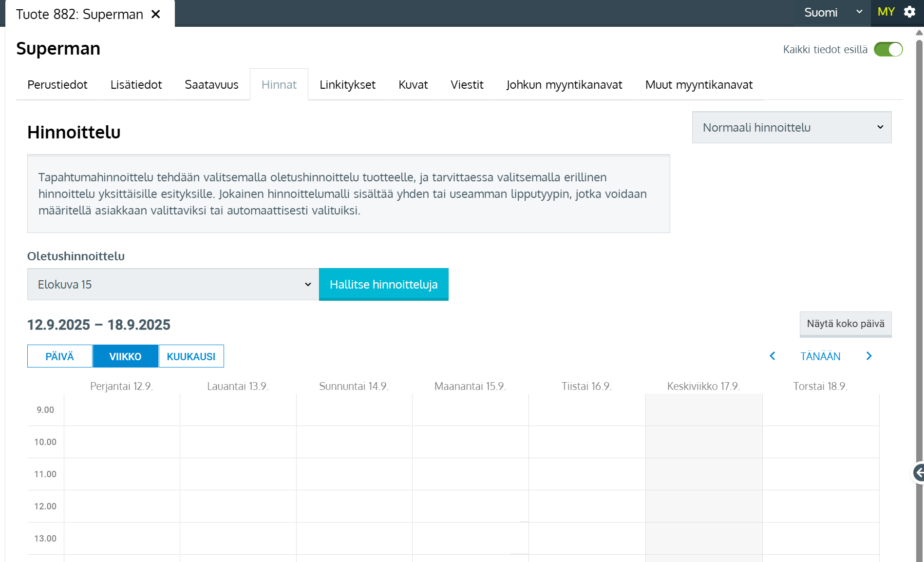
Task: Jump to today with TÄNÄÄN
Action: coord(820,356)
